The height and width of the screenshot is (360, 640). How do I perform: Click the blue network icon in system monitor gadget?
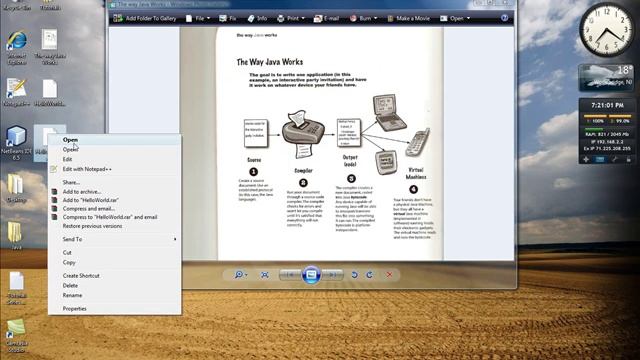click(600, 160)
